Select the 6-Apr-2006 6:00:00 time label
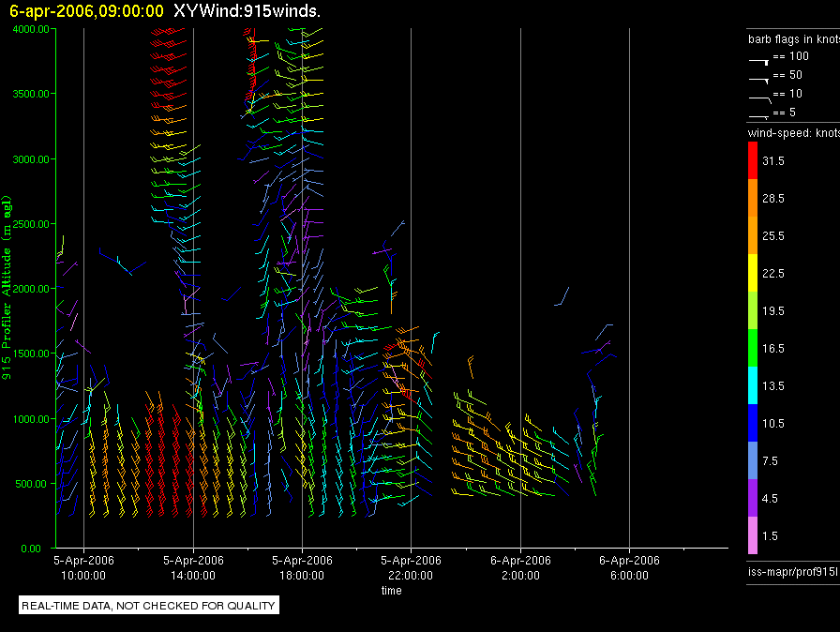 pyautogui.click(x=628, y=567)
